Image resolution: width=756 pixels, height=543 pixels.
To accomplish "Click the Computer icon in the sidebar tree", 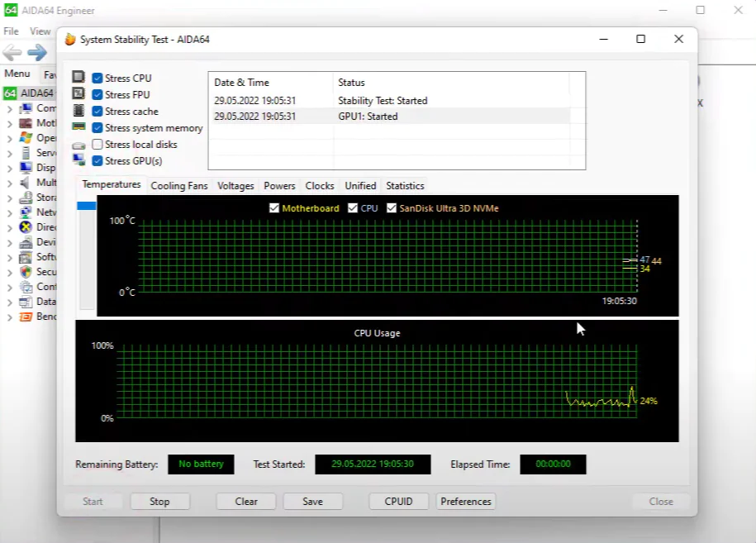I will 26,108.
